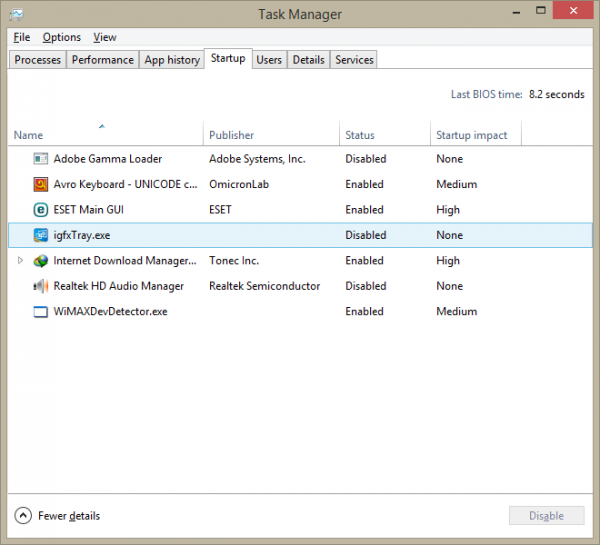Click Enabled status of Internet Download Manager

tap(364, 261)
